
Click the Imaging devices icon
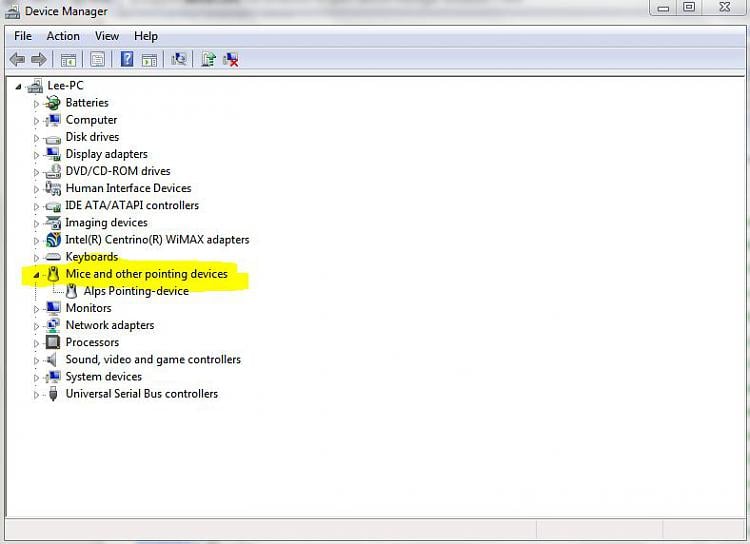(x=53, y=222)
